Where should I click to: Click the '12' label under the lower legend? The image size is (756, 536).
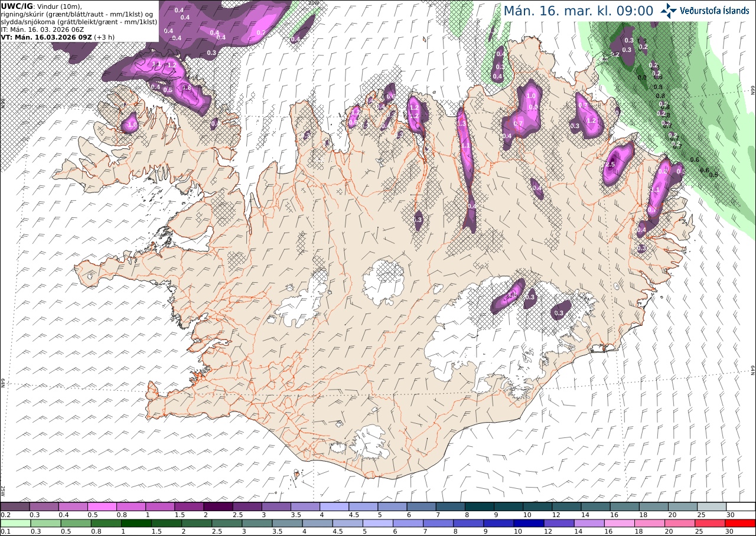click(548, 531)
